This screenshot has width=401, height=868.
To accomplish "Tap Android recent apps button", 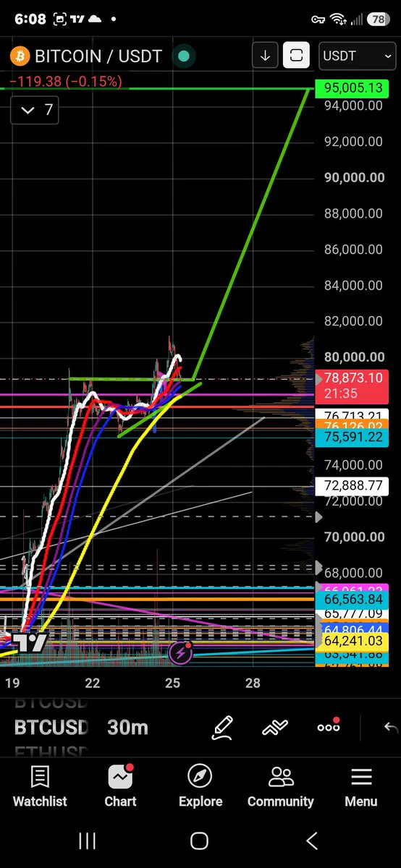I will coord(88,841).
